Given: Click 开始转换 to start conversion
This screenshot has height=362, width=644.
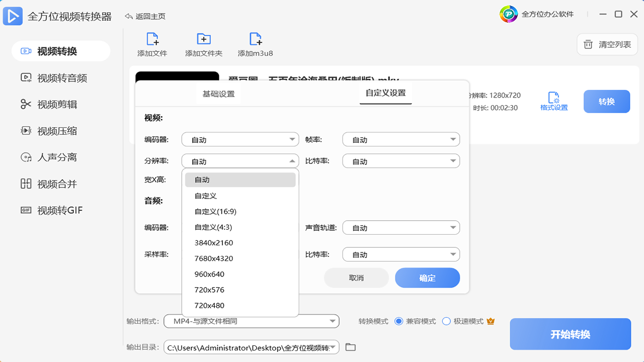Looking at the screenshot, I should [570, 334].
